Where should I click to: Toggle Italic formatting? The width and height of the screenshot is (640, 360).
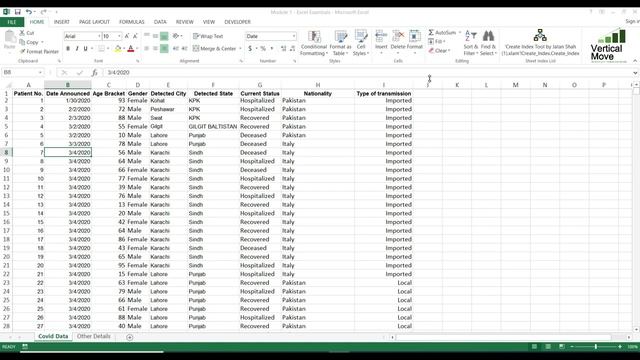coord(77,49)
